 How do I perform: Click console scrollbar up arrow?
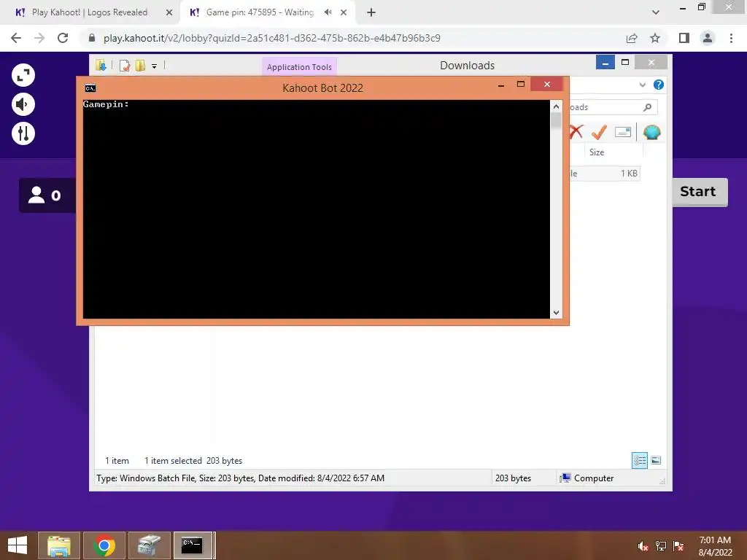click(x=556, y=106)
